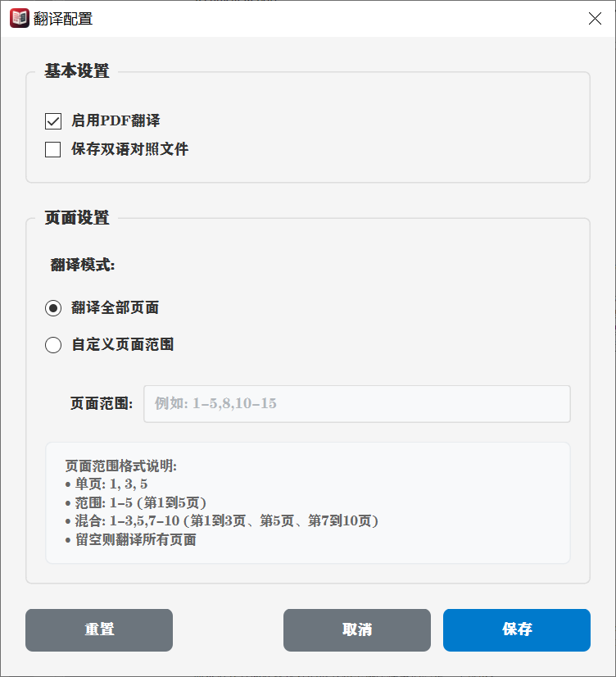Close the 翻译配置 dialog

coord(595,18)
